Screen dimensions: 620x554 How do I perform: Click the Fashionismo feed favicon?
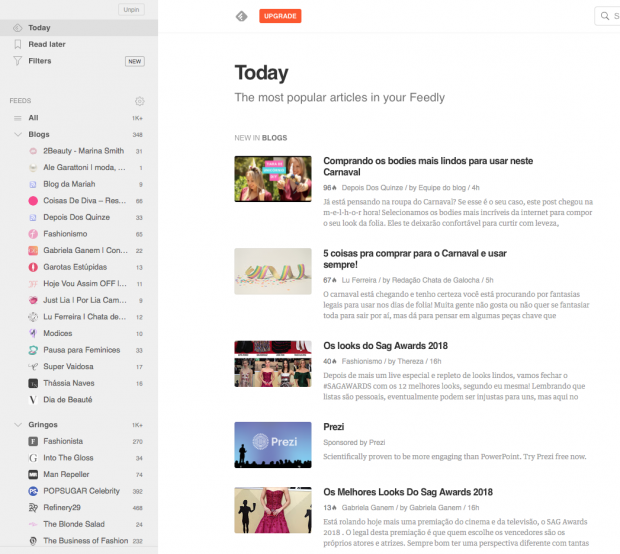click(x=33, y=234)
